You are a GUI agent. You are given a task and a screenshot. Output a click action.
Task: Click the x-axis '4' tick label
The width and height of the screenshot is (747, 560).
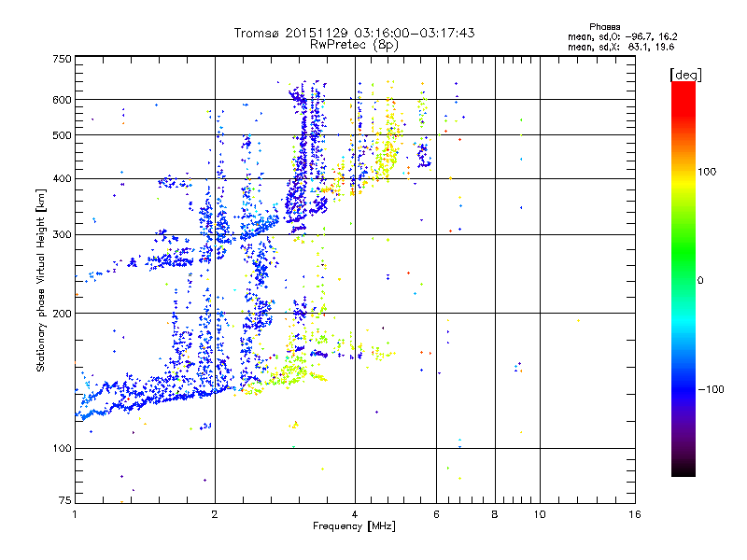[355, 514]
